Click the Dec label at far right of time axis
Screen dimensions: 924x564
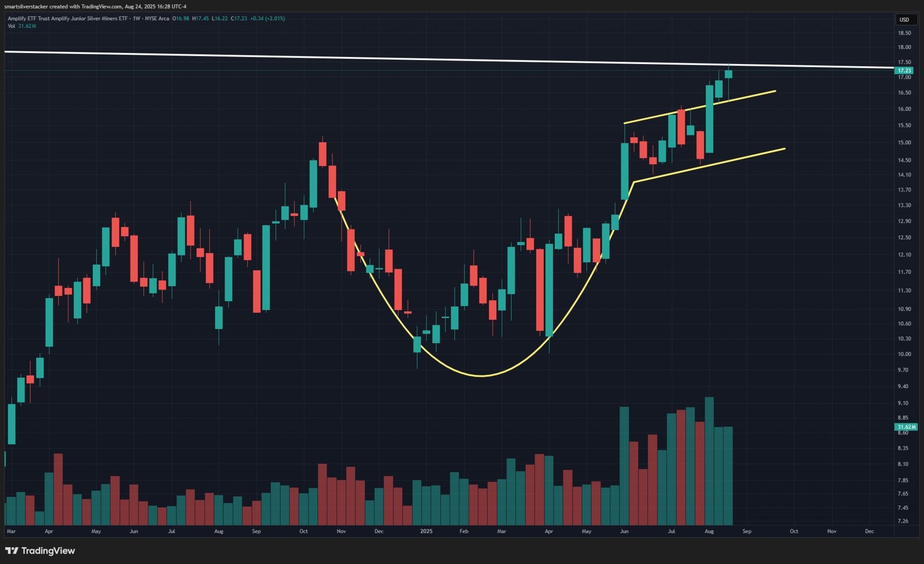[869, 531]
